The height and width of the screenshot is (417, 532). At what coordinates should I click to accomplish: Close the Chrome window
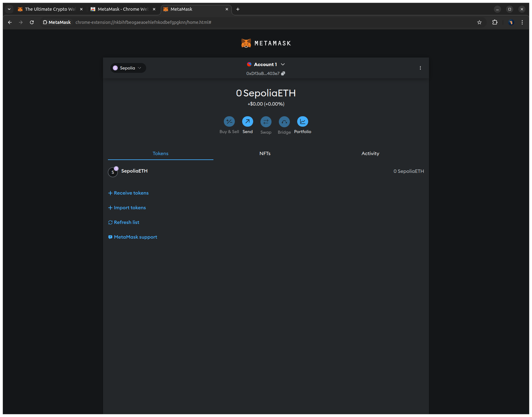pyautogui.click(x=522, y=9)
